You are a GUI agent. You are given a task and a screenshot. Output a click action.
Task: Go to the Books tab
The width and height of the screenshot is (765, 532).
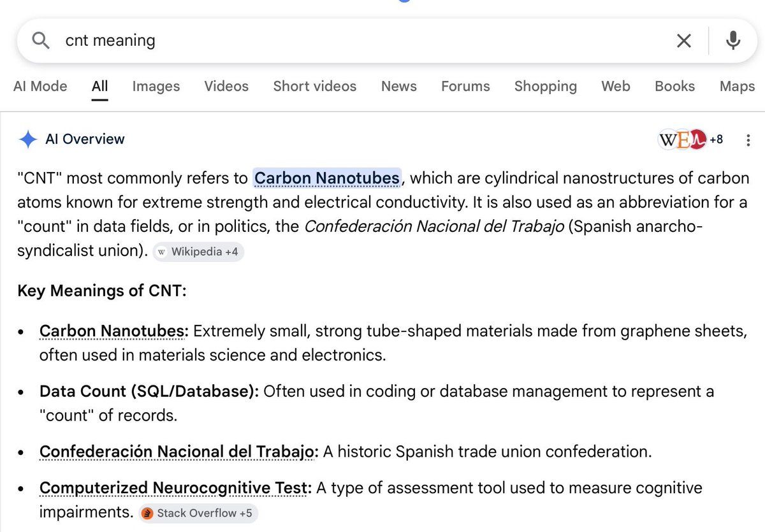[x=674, y=86]
